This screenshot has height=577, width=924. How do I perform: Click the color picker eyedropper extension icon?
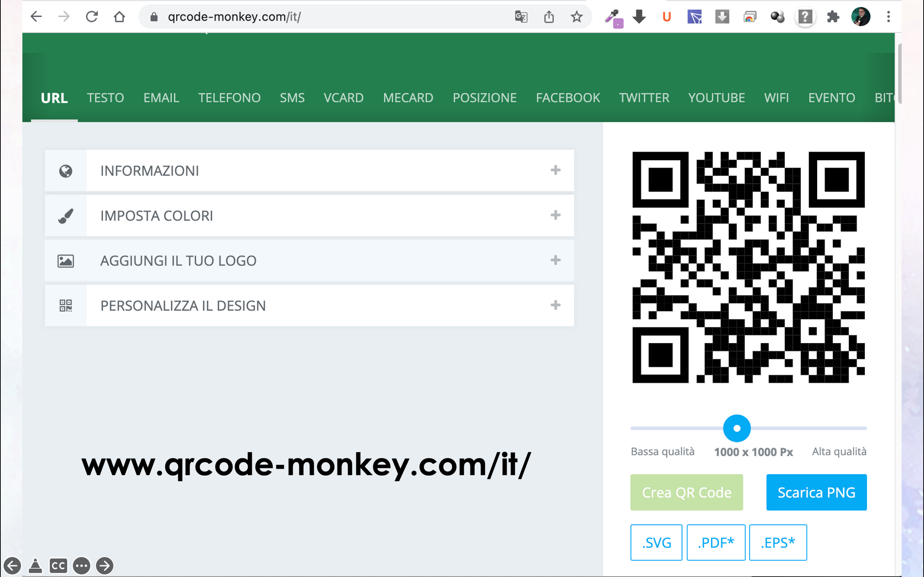(613, 18)
